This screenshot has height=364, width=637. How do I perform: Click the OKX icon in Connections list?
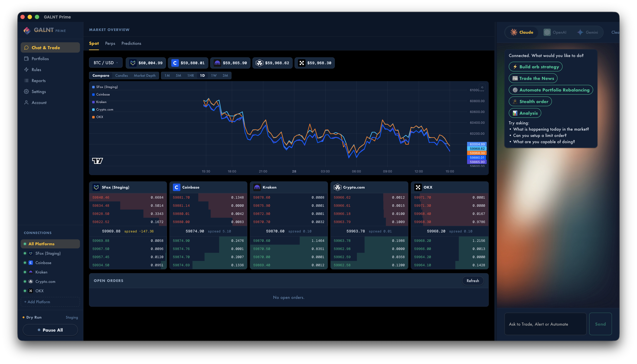31,291
